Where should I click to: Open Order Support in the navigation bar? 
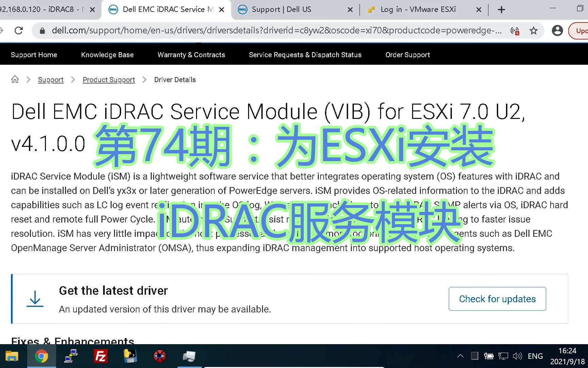click(x=408, y=55)
